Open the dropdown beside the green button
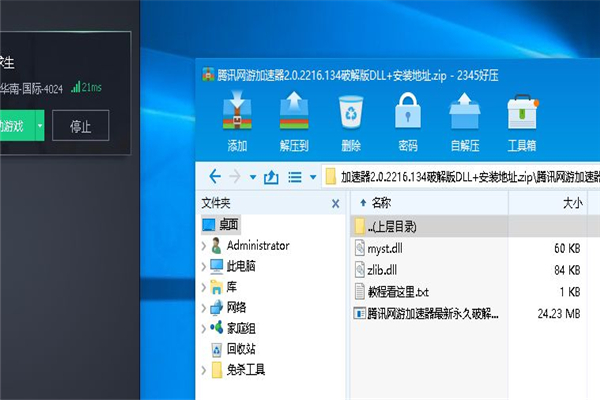 click(x=40, y=125)
